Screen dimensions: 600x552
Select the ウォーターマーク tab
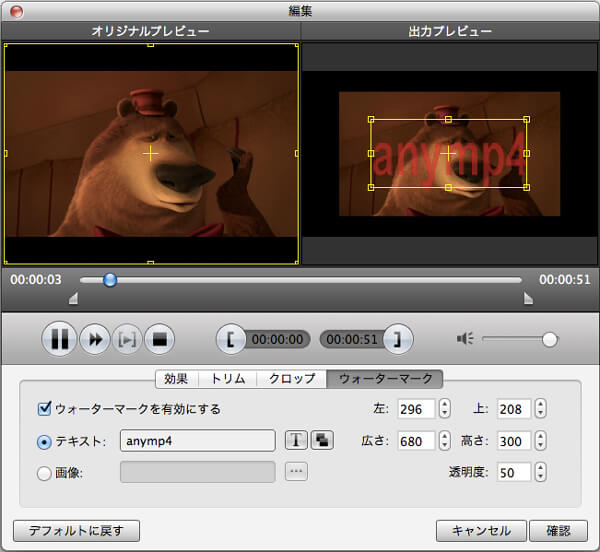[x=385, y=379]
